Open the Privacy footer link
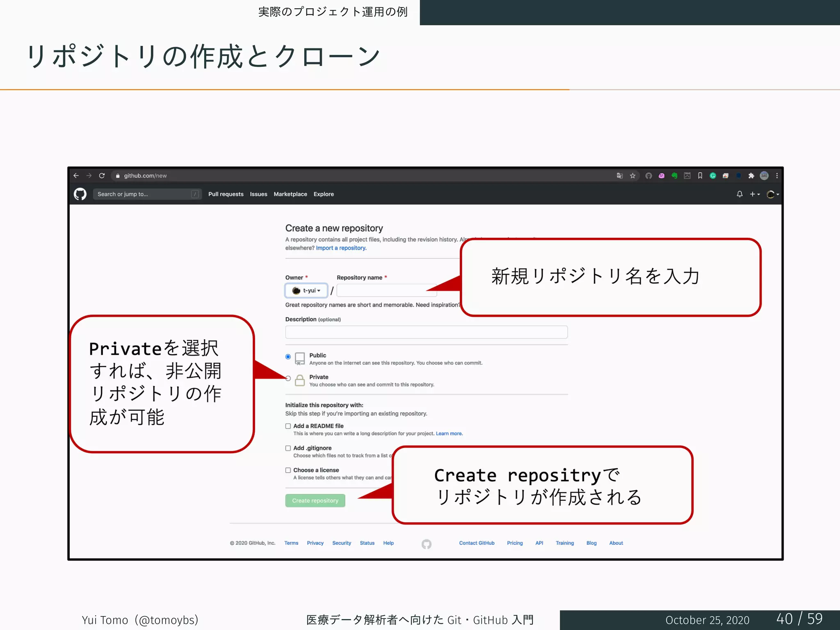The image size is (840, 630). (x=315, y=543)
